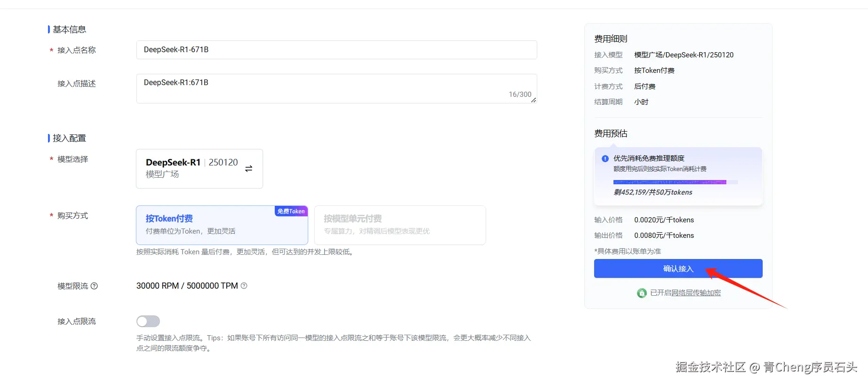Screen dimensions: 868x385
Task: Click the 0.0020元/千tokens input price
Action: (664, 220)
